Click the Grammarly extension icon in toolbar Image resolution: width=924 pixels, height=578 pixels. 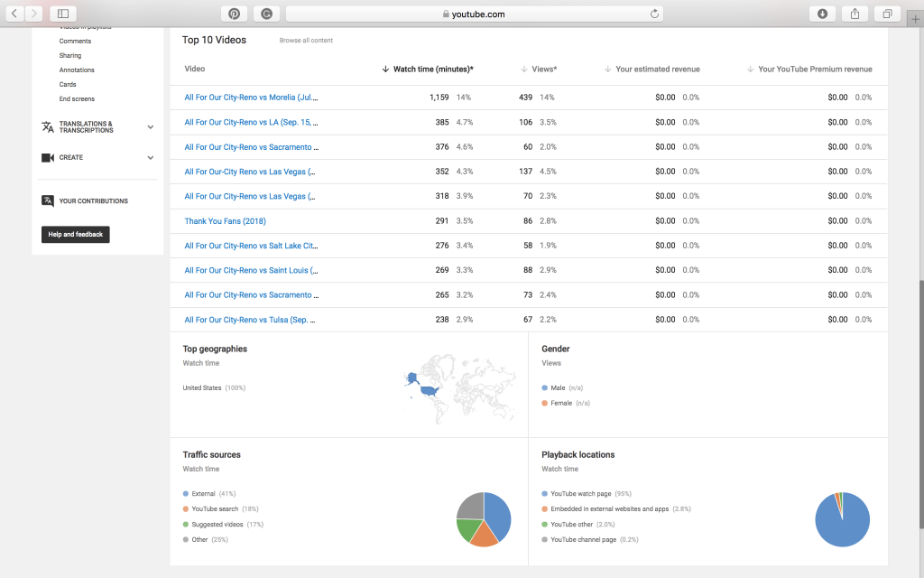coord(266,14)
